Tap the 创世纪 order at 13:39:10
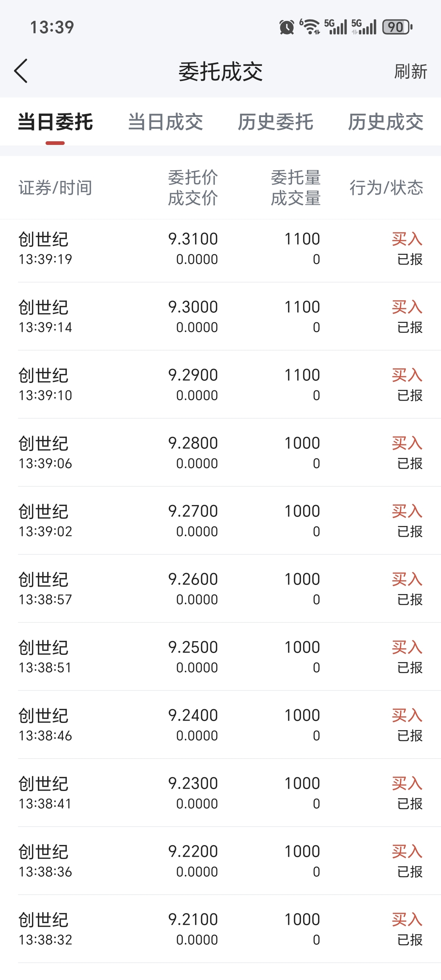 click(220, 385)
